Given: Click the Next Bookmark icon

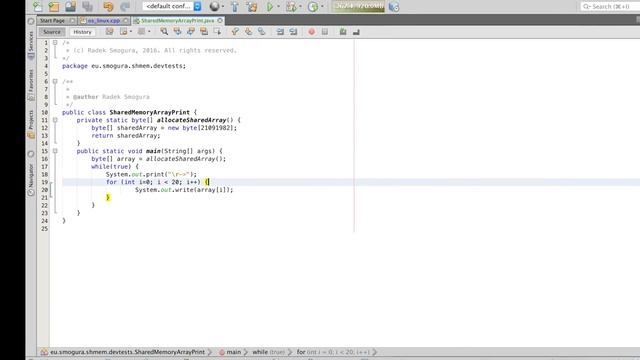Looking at the screenshot, I should tap(248, 31).
